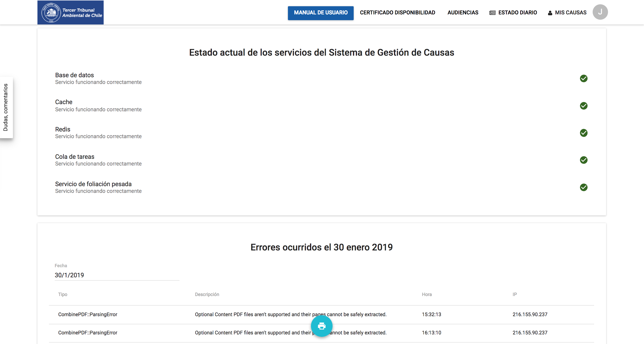Sort by Tipo column header
This screenshot has height=344, width=644.
[x=62, y=294]
